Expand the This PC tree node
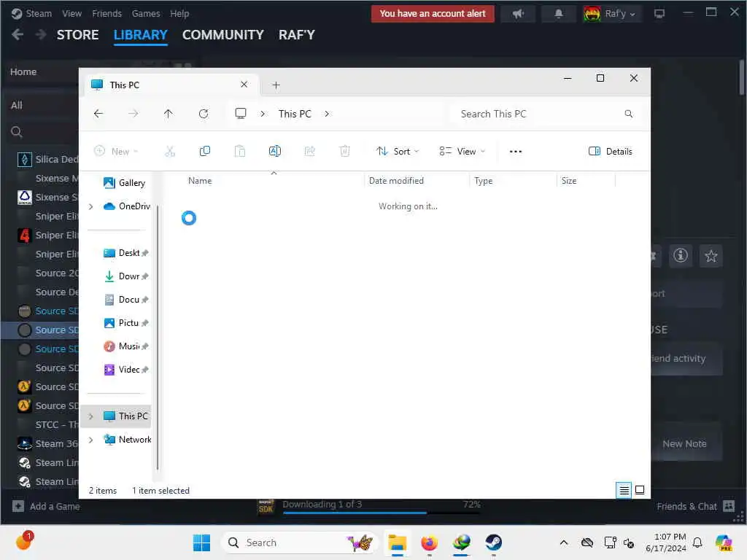Screen dimensions: 747x560 point(91,416)
